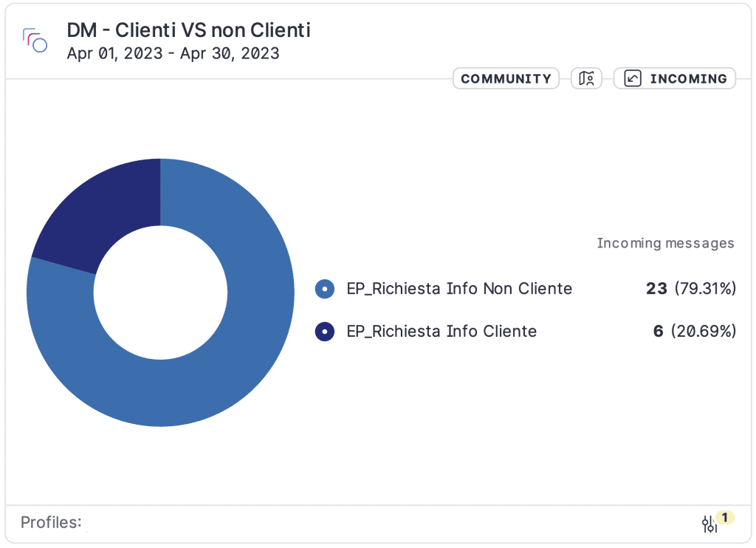
Task: Click the title DM - Clienti VS non Clienti
Action: 188,30
